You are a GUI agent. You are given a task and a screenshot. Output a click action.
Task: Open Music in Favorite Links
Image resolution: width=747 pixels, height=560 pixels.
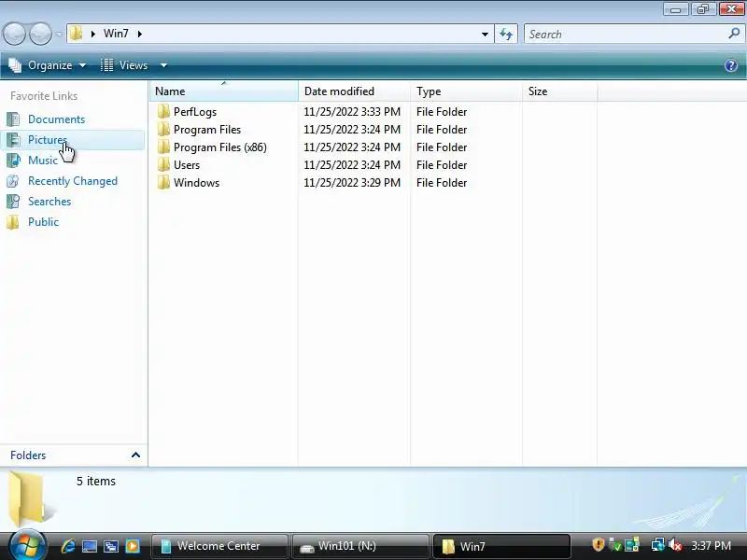point(43,161)
